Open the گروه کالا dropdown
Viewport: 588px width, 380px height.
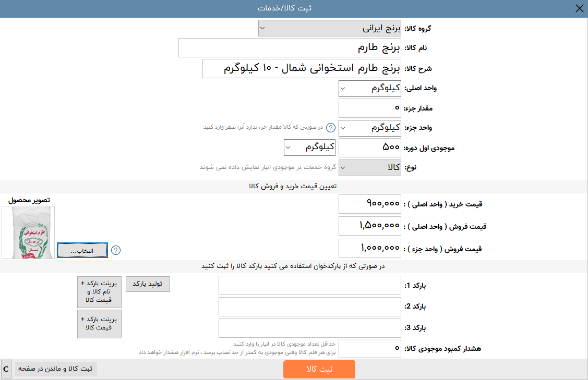(x=330, y=28)
